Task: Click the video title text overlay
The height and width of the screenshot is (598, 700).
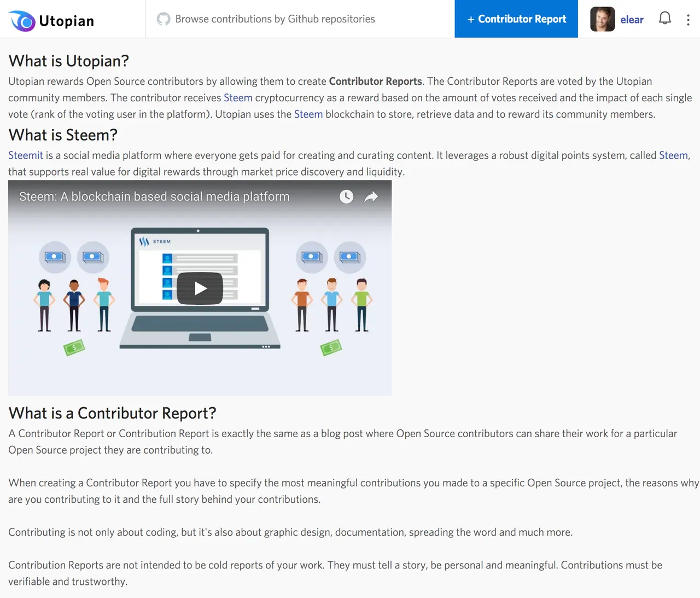Action: (x=154, y=196)
